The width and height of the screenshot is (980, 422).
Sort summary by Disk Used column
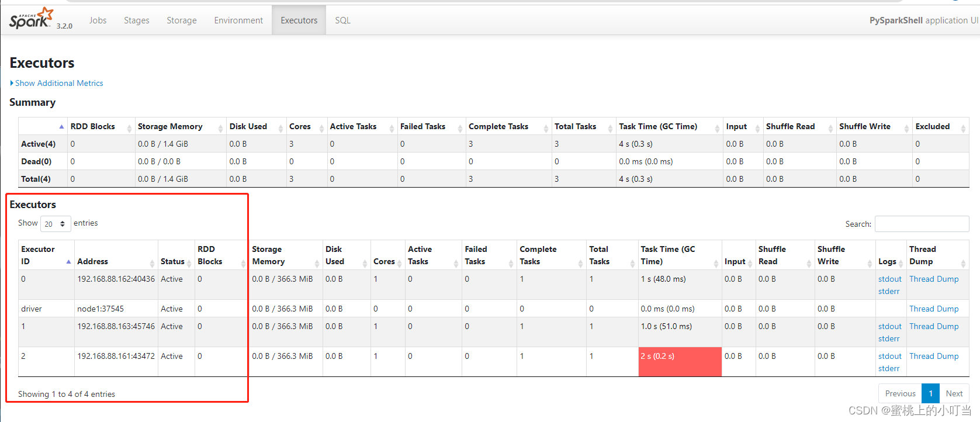point(256,126)
